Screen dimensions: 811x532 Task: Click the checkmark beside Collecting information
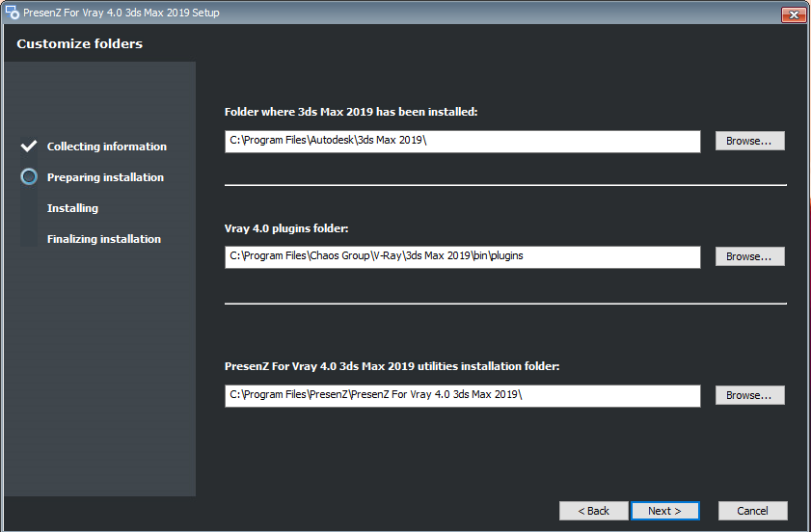coord(29,146)
